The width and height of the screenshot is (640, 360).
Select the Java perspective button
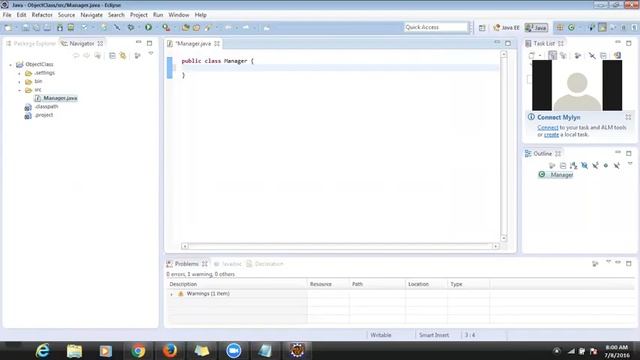coord(536,28)
